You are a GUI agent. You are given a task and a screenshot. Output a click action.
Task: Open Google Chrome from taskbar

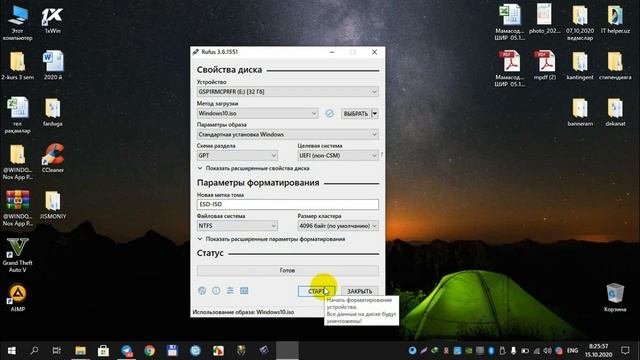point(149,350)
